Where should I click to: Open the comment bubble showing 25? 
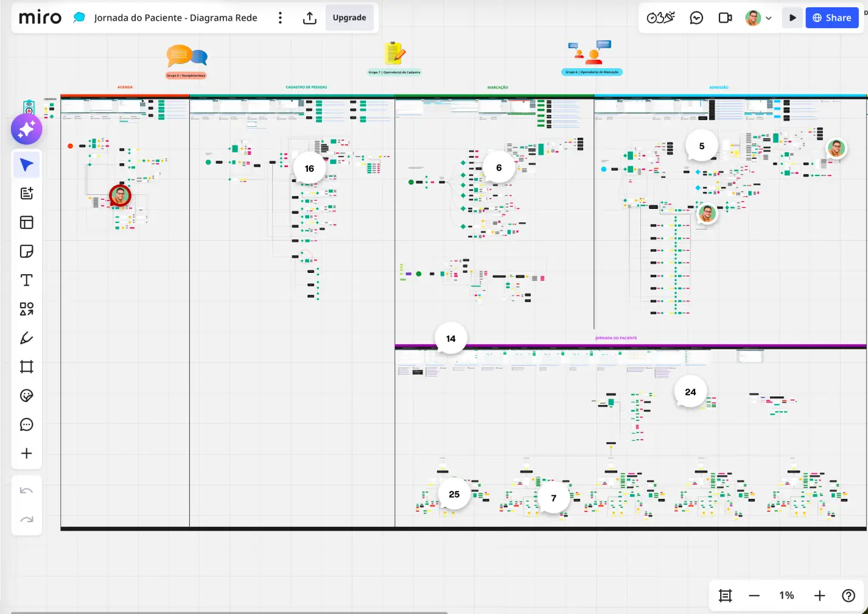pyautogui.click(x=454, y=494)
